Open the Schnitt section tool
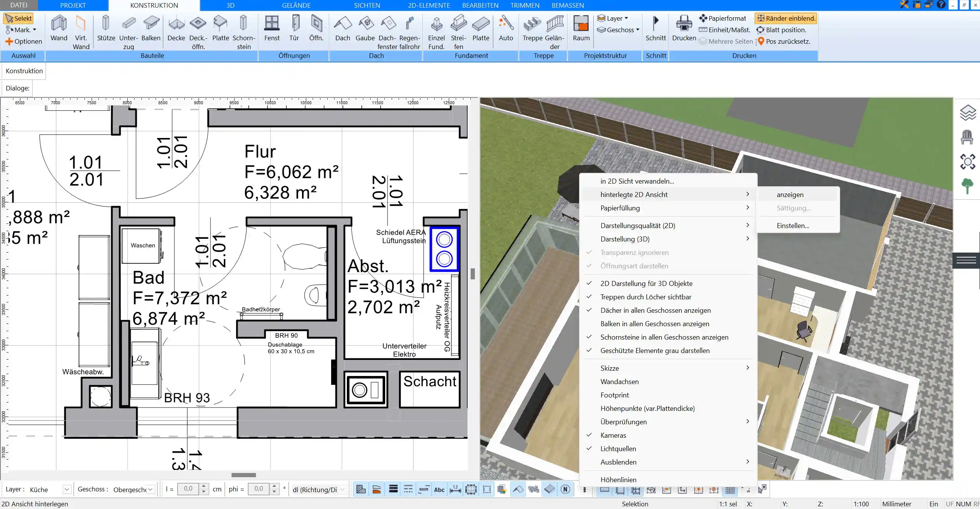This screenshot has width=980, height=509. tap(656, 28)
